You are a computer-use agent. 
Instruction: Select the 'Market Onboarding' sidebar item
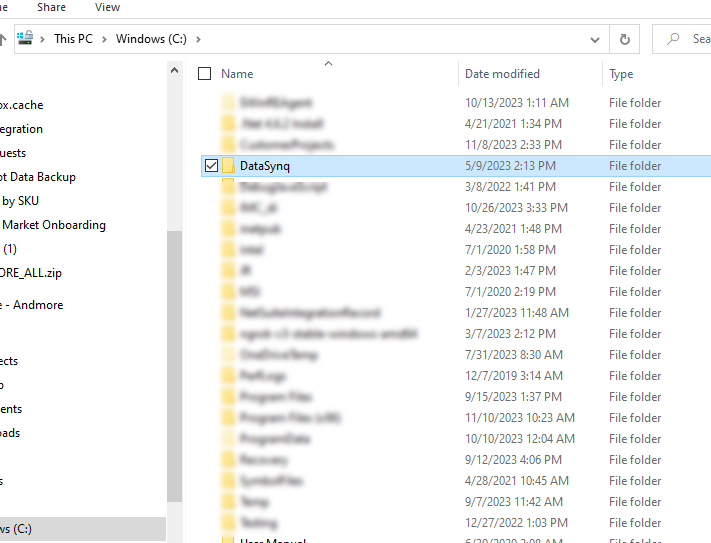click(x=54, y=225)
